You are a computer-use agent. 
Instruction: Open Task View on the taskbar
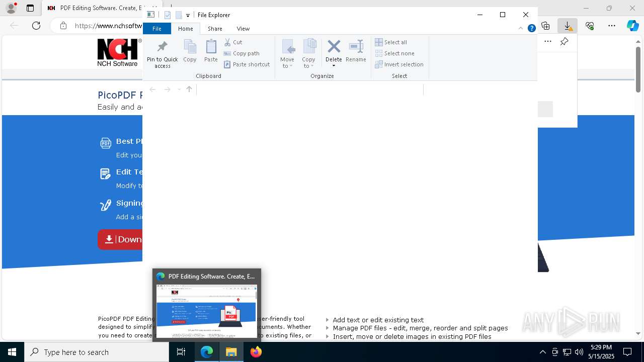click(181, 352)
